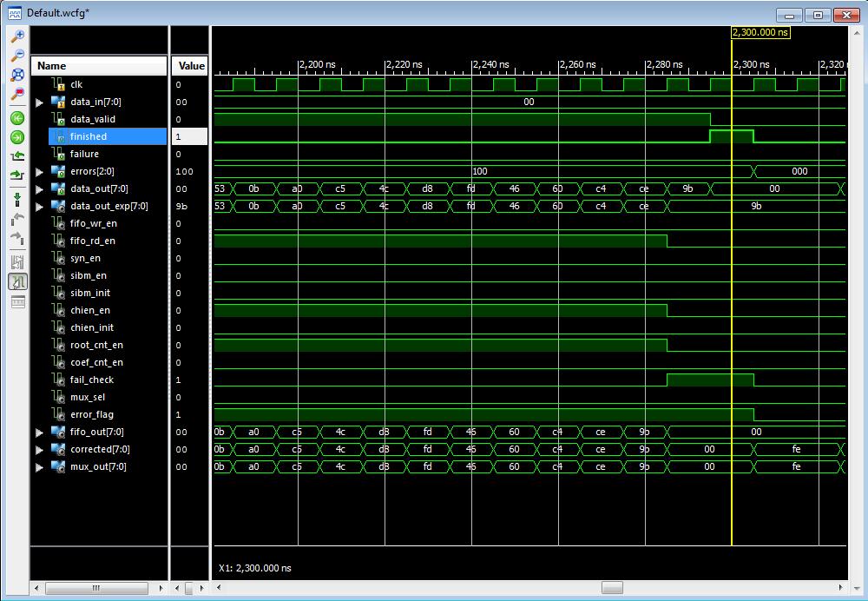Click the Zoom Out magnifier icon

click(17, 55)
